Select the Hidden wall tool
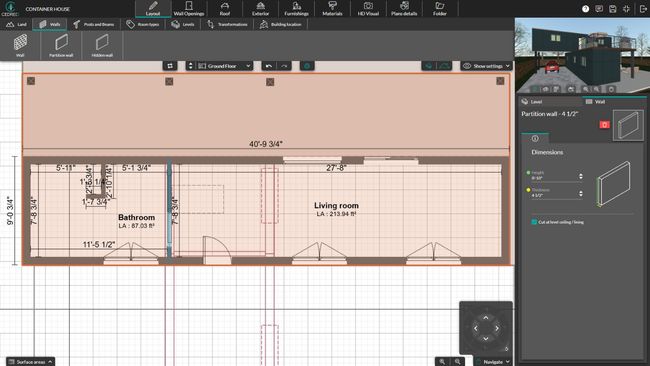The width and height of the screenshot is (650, 366). 102,45
